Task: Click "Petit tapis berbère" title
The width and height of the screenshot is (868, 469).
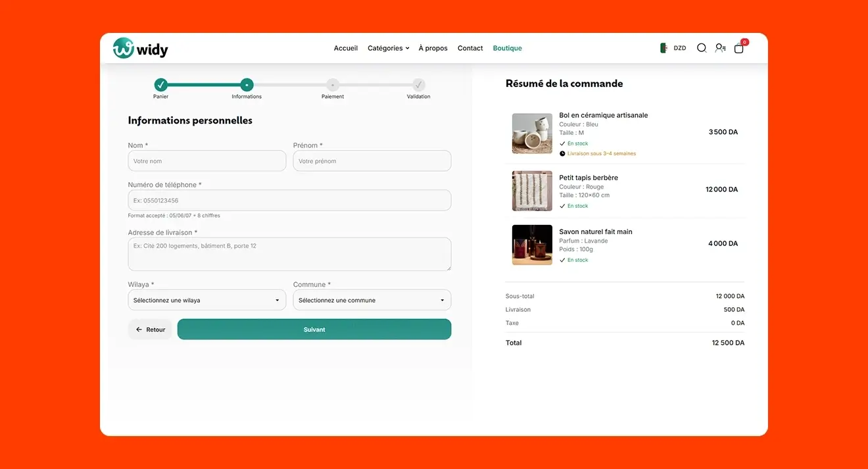Action: [x=589, y=178]
